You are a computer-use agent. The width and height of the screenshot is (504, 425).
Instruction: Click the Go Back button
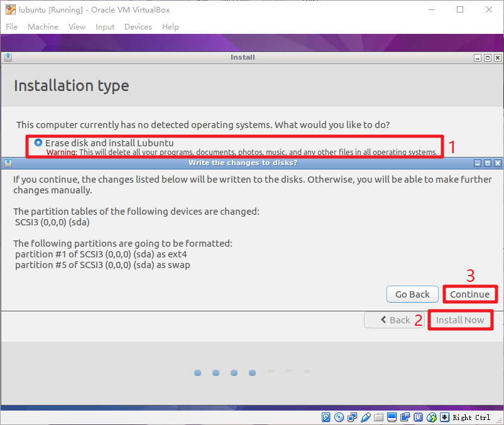(412, 294)
